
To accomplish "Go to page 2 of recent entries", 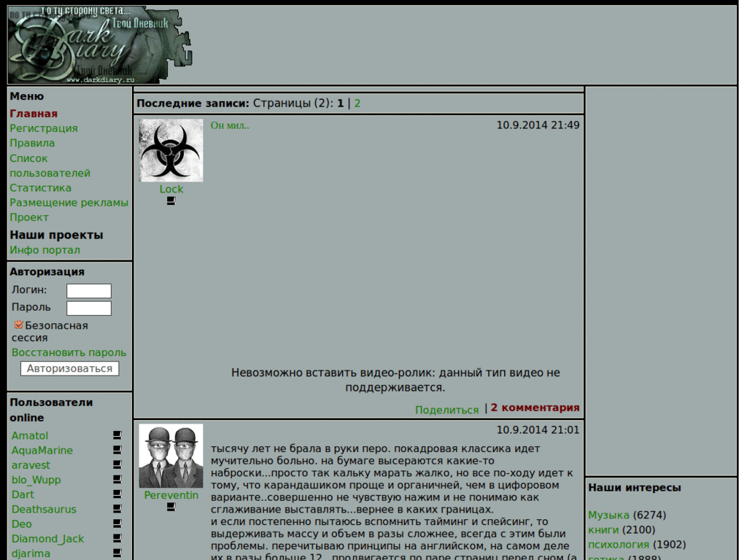I will [357, 104].
